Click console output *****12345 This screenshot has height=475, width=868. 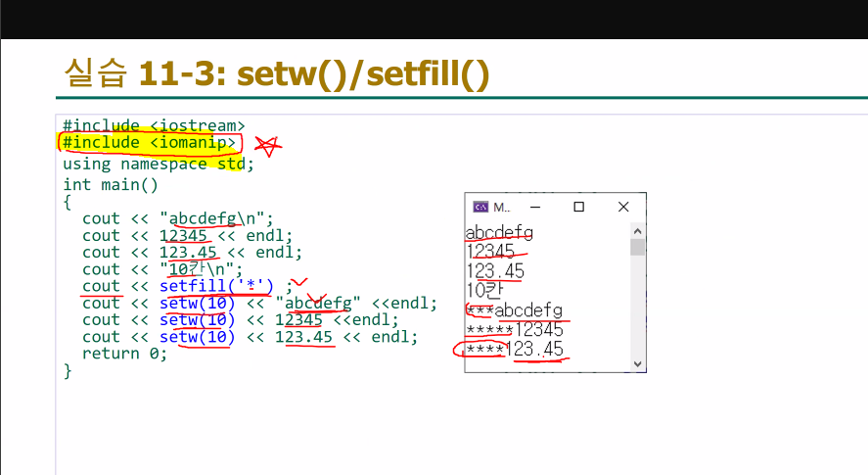[515, 330]
